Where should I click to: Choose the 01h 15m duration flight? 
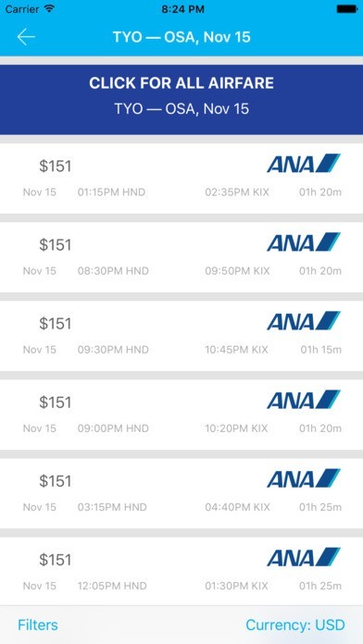click(x=181, y=336)
